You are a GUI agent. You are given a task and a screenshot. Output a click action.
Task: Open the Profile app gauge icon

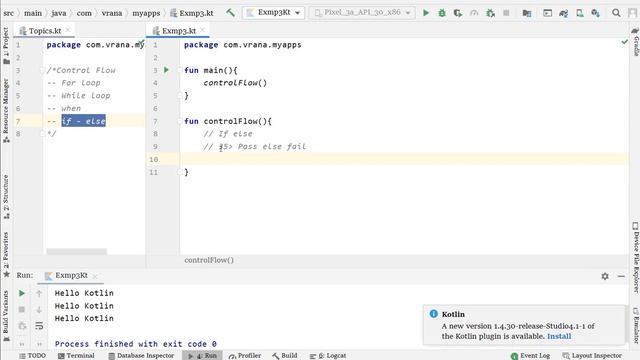[x=474, y=13]
